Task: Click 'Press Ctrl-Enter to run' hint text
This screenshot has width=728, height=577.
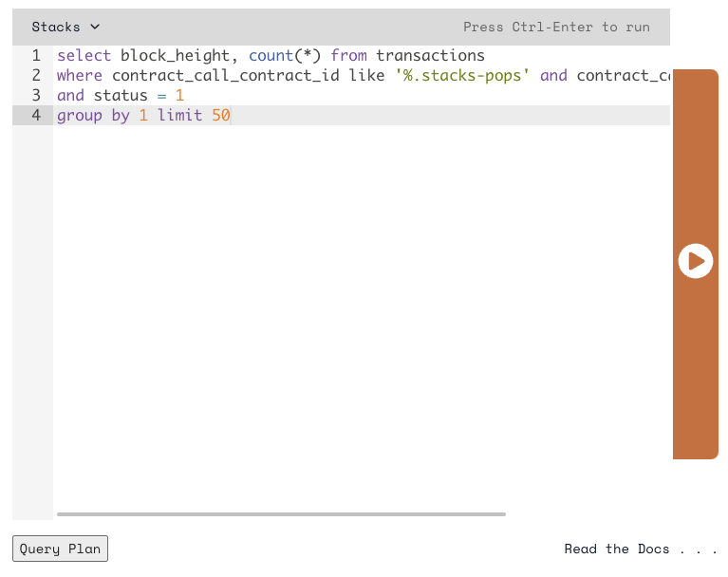Action: tap(556, 27)
